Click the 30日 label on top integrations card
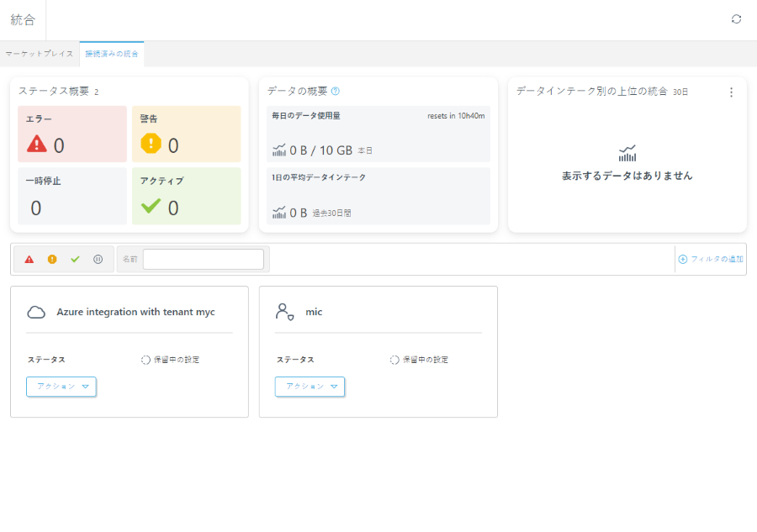This screenshot has height=532, width=757. click(680, 92)
